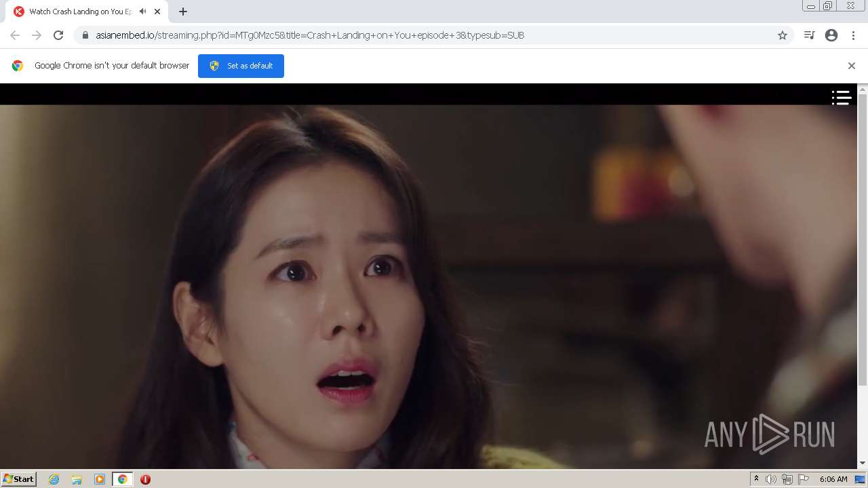Click the vertical page scrollbar thumb
This screenshot has height=488, width=868.
coord(863,241)
